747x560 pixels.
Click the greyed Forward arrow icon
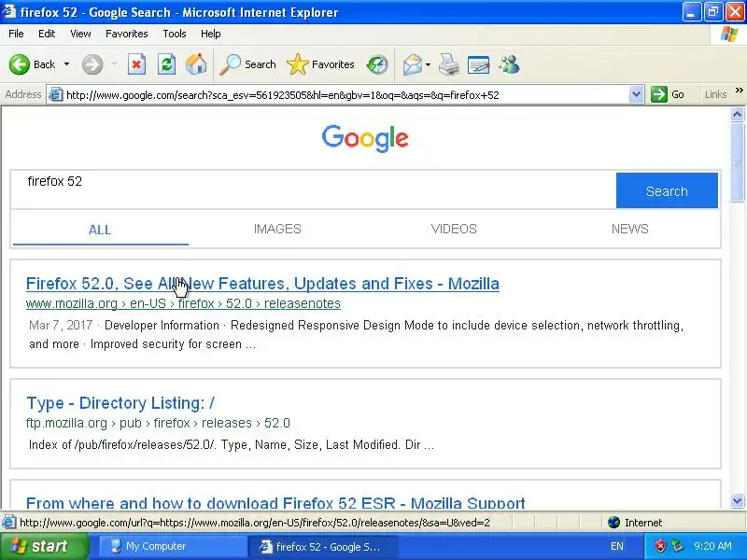(92, 64)
